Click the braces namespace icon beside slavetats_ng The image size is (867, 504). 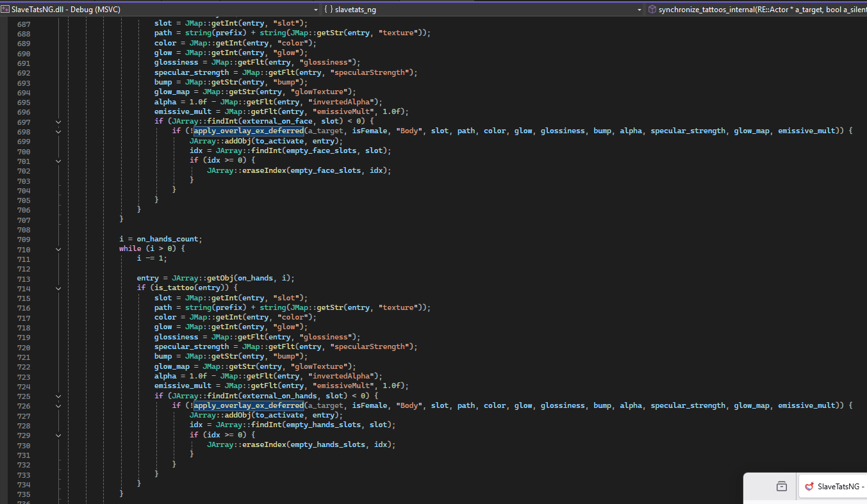[327, 10]
